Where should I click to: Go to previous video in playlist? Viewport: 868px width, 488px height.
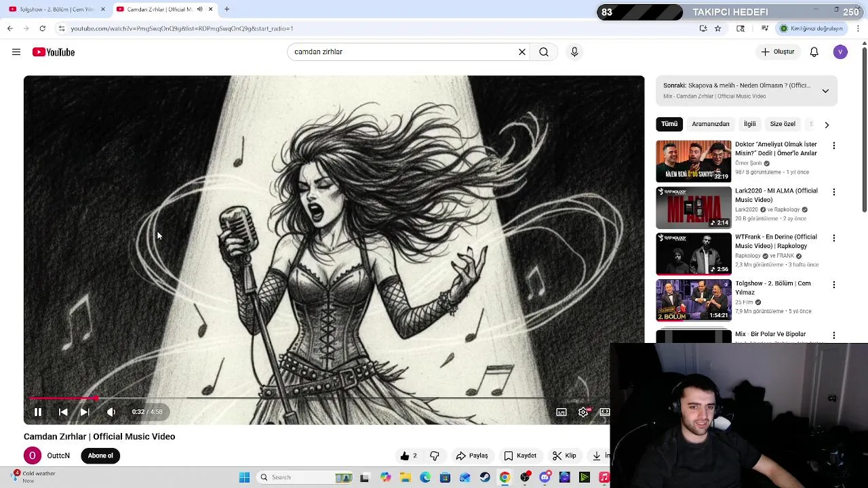pyautogui.click(x=63, y=411)
